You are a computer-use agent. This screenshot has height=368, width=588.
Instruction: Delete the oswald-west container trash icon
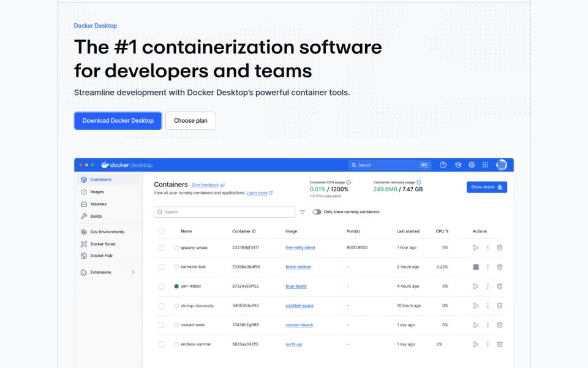(500, 325)
